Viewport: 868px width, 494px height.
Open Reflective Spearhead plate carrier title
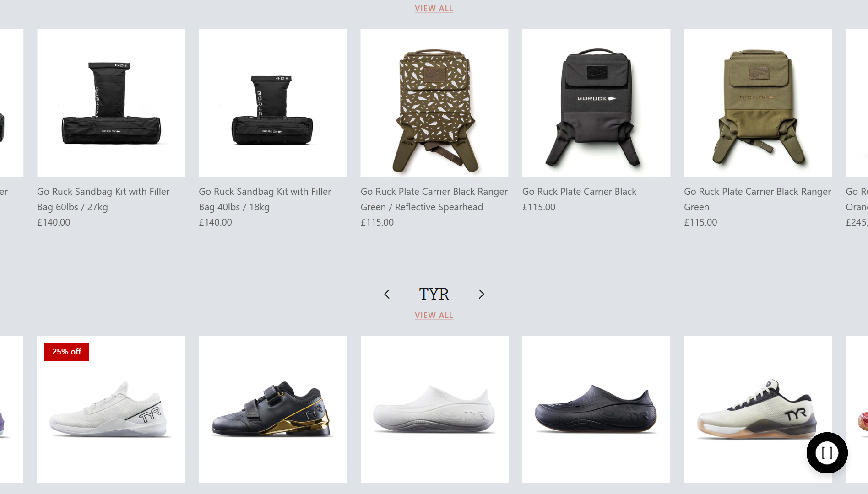click(434, 199)
